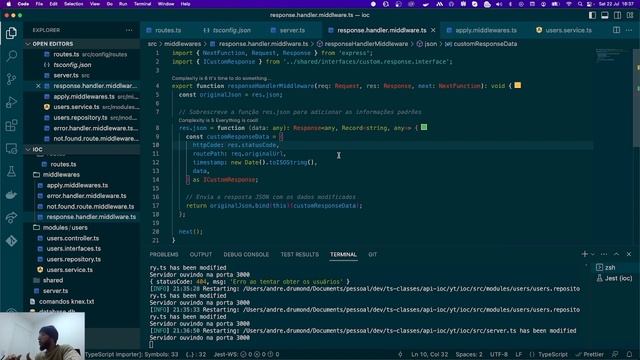This screenshot has height=360, width=640.
Task: Change encoding via UTF-8 status item
Action: [499, 354]
